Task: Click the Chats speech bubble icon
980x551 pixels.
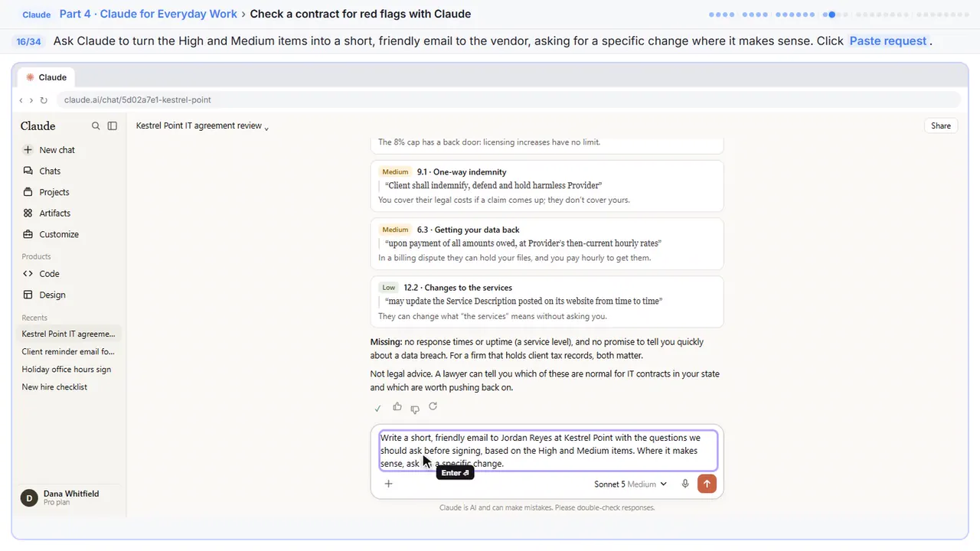Action: (x=28, y=171)
